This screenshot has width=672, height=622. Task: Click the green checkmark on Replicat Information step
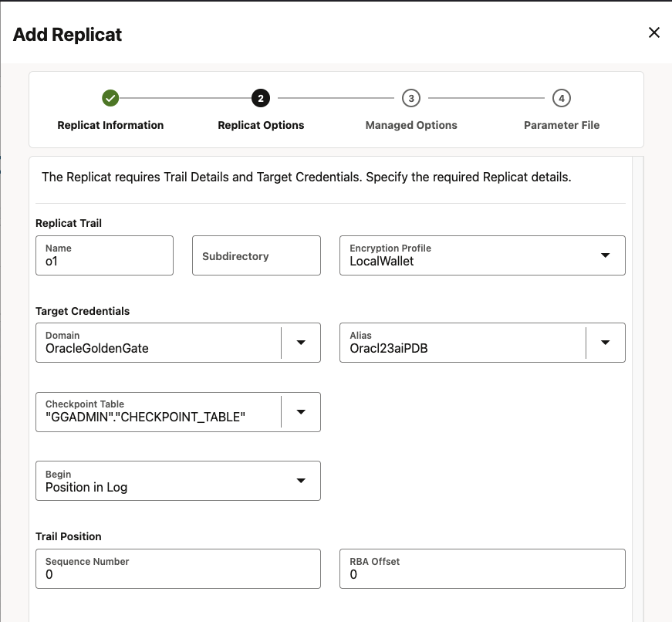tap(110, 98)
